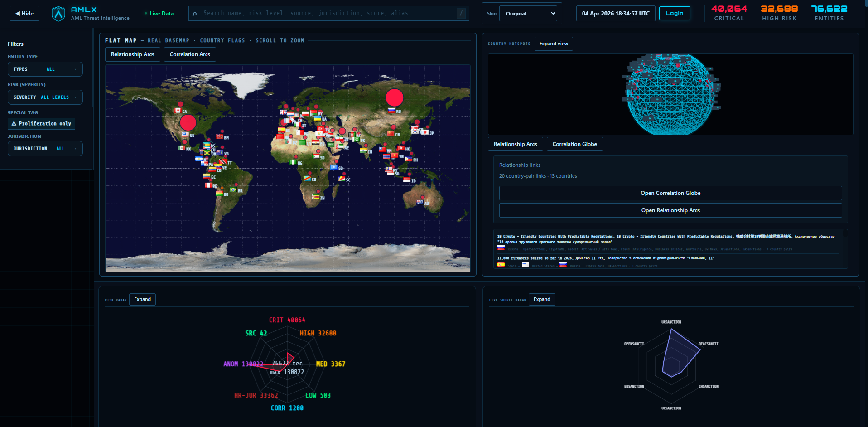Click the RU flag marker on the map
Screen dimensions: 868x427
click(391, 111)
